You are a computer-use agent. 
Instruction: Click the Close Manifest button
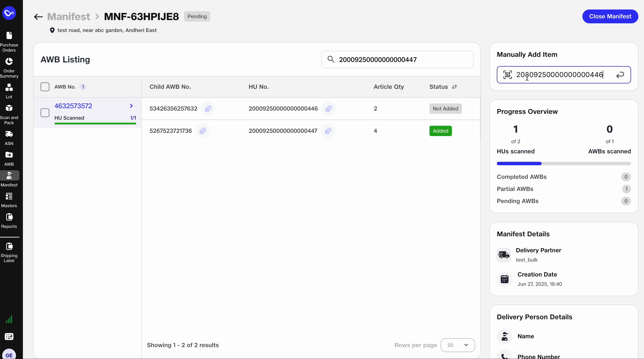[x=610, y=16]
